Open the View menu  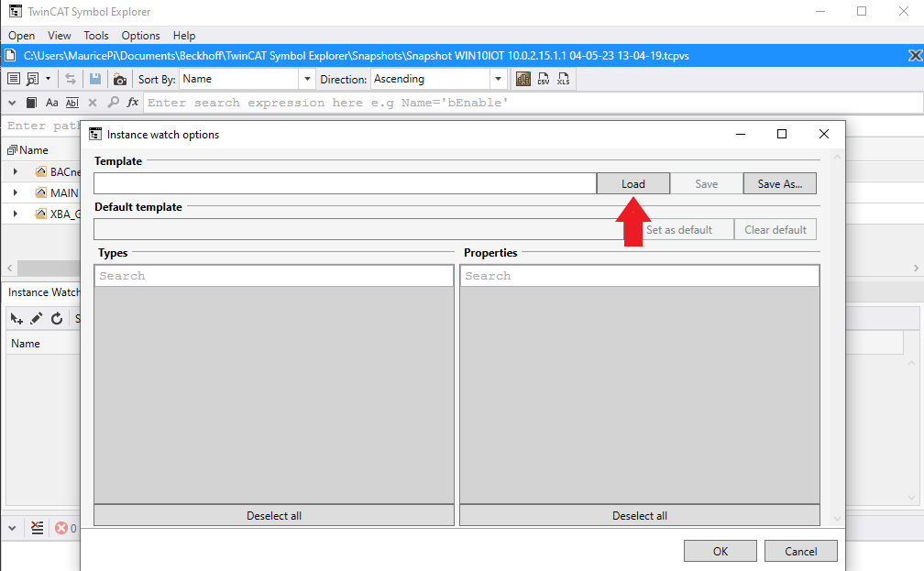(x=59, y=36)
